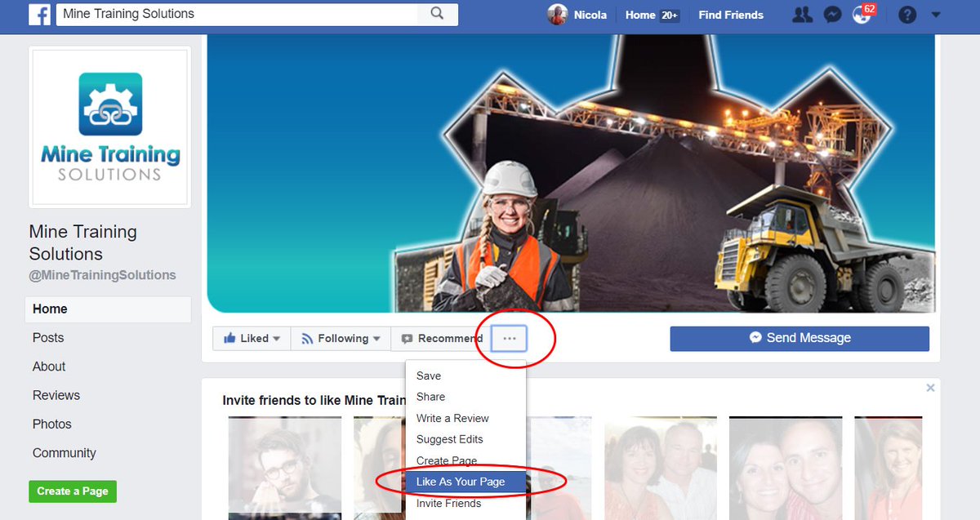The width and height of the screenshot is (980, 520).
Task: Choose Write a Review menu item
Action: click(x=465, y=418)
